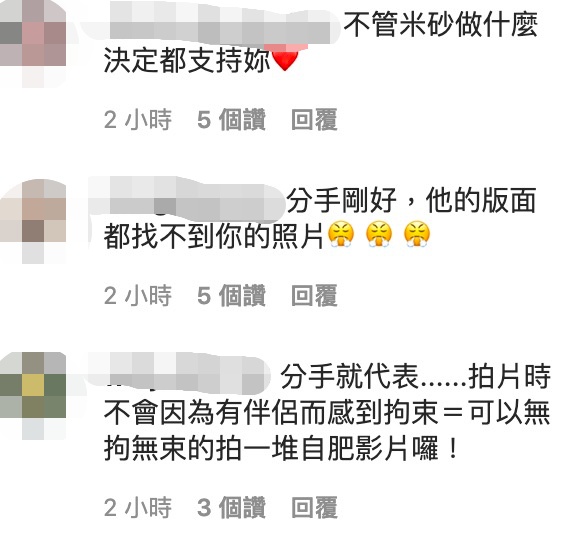Select the 拘無束的拍一堆自肥影片囉 comment text
Image resolution: width=580 pixels, height=538 pixels.
[x=281, y=448]
